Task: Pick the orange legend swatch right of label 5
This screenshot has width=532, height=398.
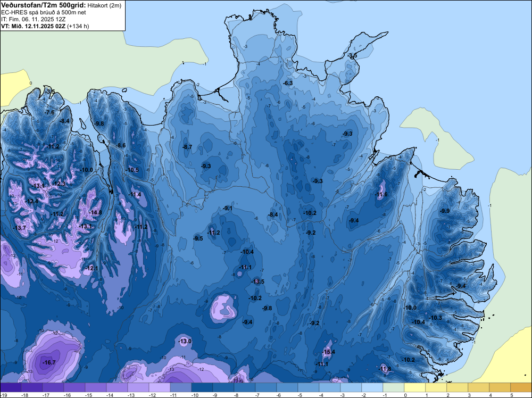Action: point(521,387)
